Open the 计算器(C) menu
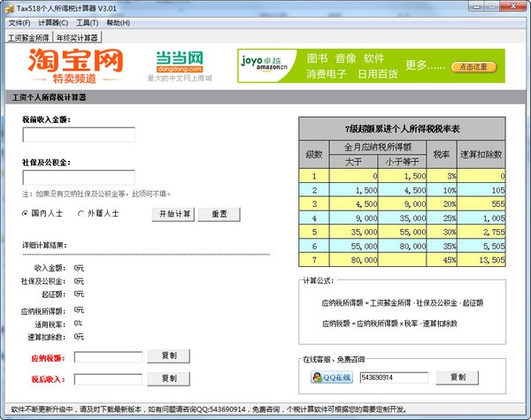The image size is (531, 420). click(x=53, y=23)
